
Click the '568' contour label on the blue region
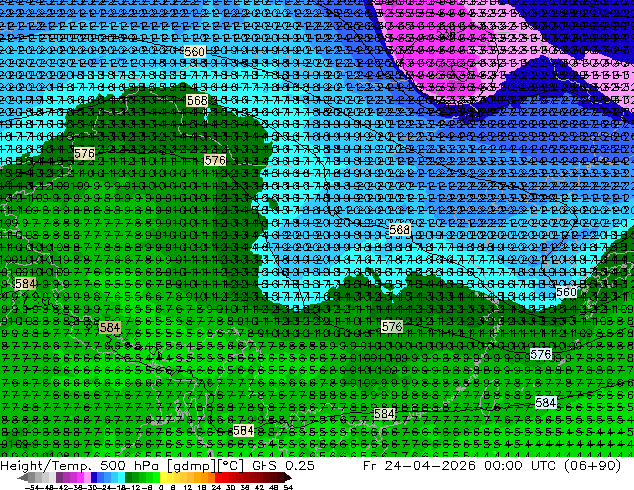coord(399,230)
